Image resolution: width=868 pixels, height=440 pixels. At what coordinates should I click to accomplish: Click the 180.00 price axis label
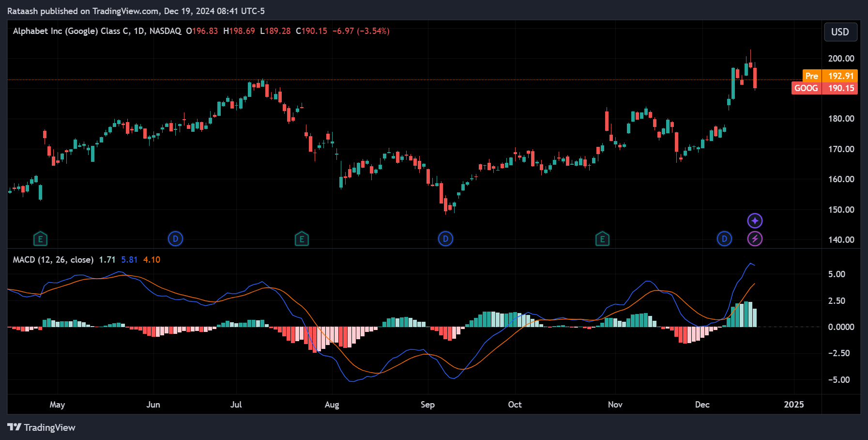click(841, 119)
